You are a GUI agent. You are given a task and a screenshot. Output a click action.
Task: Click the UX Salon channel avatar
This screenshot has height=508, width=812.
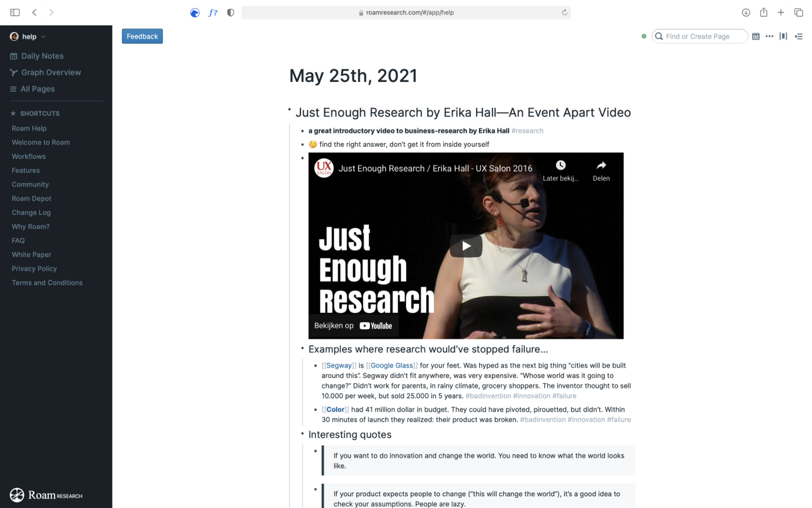coord(324,168)
